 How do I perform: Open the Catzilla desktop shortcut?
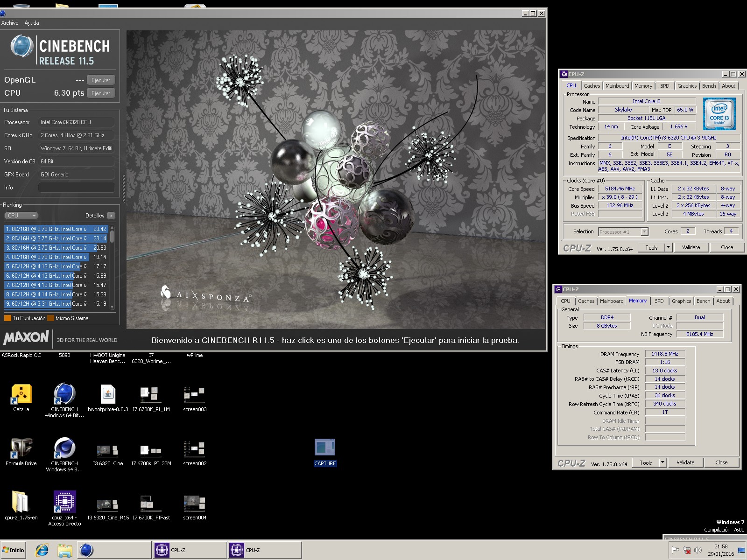pyautogui.click(x=21, y=398)
